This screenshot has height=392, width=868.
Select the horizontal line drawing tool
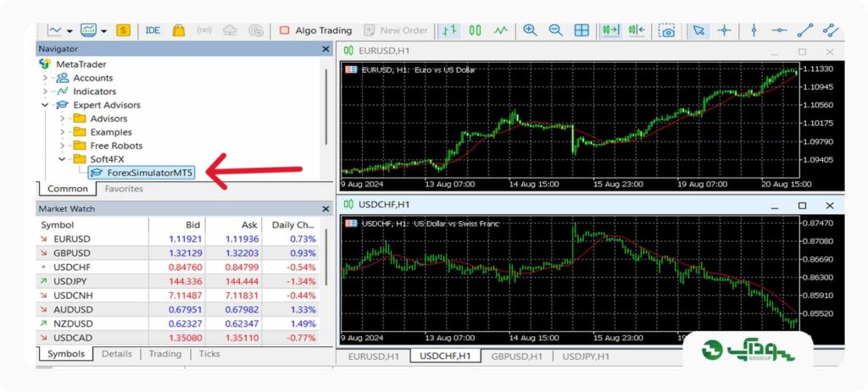tap(780, 30)
